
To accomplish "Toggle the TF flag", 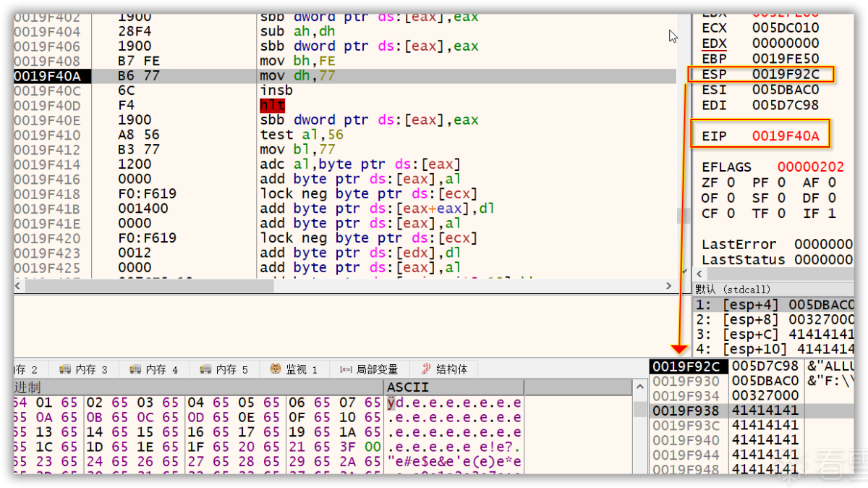I will pyautogui.click(x=769, y=213).
